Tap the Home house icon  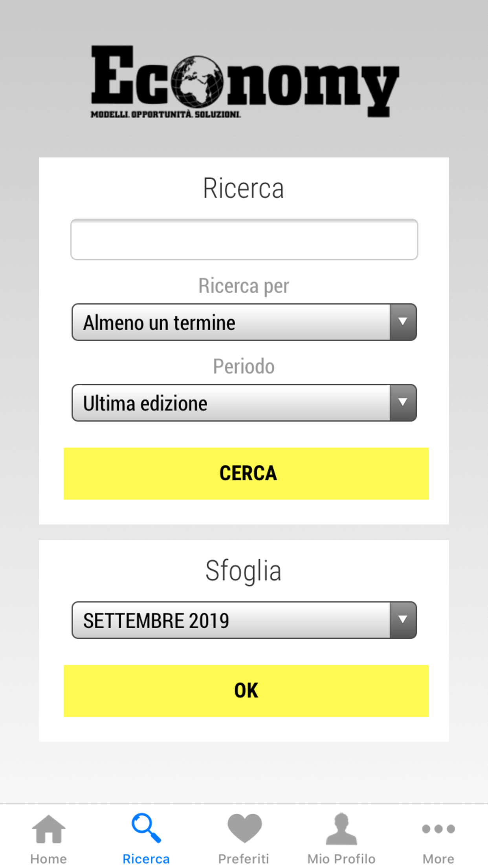tap(48, 828)
